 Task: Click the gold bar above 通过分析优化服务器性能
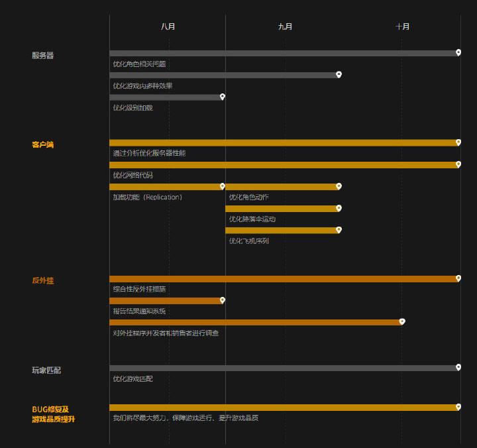tap(284, 142)
